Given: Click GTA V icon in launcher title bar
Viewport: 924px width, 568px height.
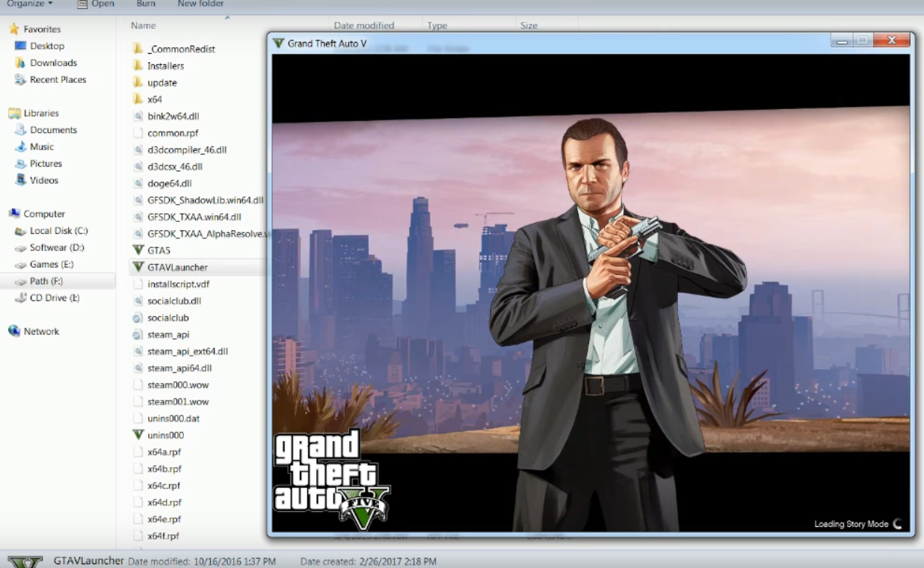Looking at the screenshot, I should pos(278,43).
